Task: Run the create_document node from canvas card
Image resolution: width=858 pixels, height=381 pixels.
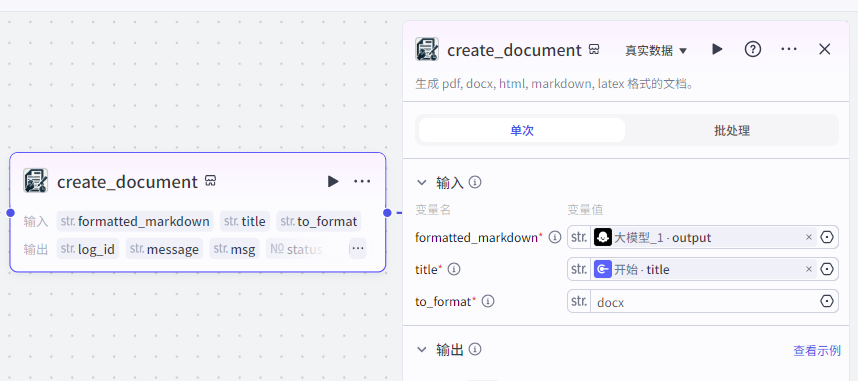Action: [333, 181]
